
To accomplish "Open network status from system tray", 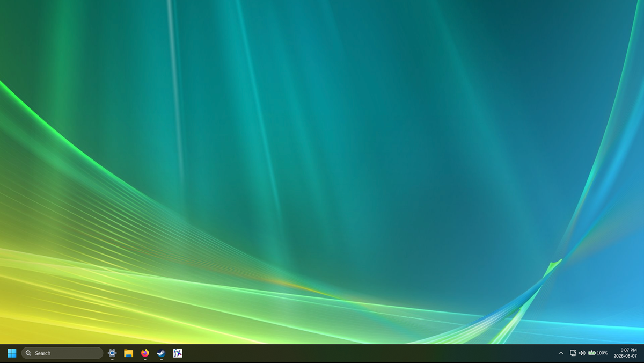I will (x=573, y=353).
